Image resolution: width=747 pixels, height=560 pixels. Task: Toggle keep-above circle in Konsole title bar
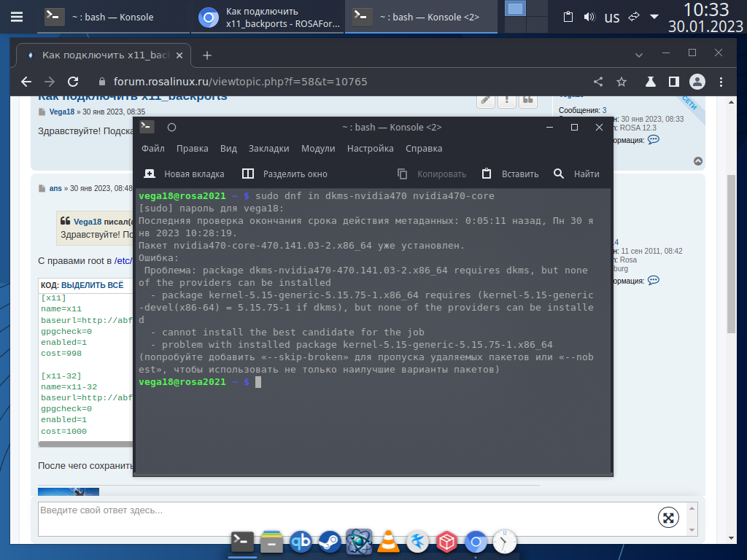click(172, 127)
